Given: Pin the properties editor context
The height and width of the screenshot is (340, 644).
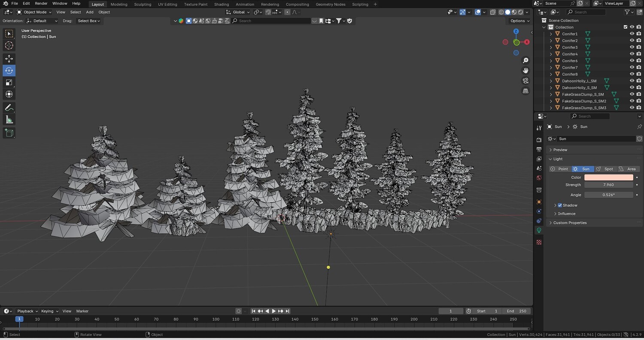Looking at the screenshot, I should [x=639, y=127].
